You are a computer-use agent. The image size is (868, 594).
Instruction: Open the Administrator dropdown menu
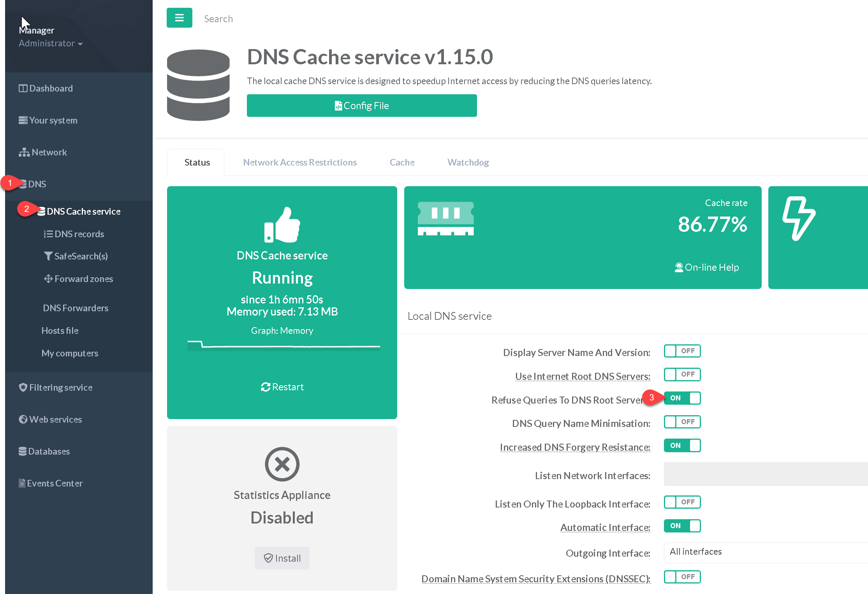[51, 43]
